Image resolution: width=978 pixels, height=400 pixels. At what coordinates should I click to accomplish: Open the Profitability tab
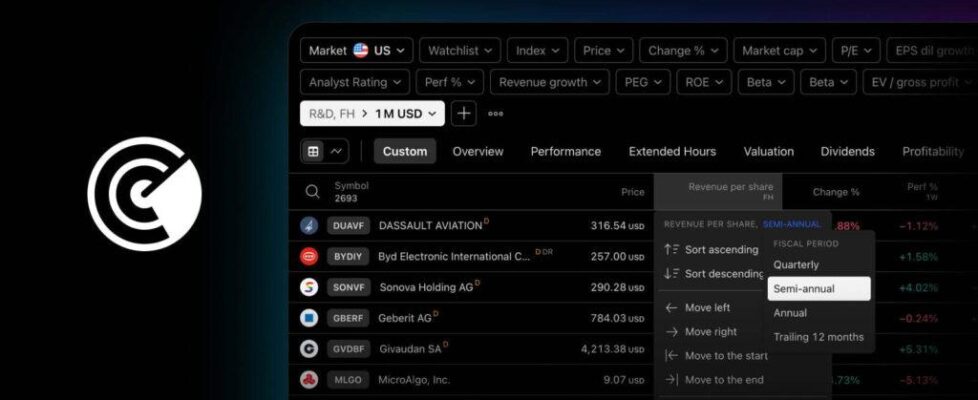click(x=933, y=151)
